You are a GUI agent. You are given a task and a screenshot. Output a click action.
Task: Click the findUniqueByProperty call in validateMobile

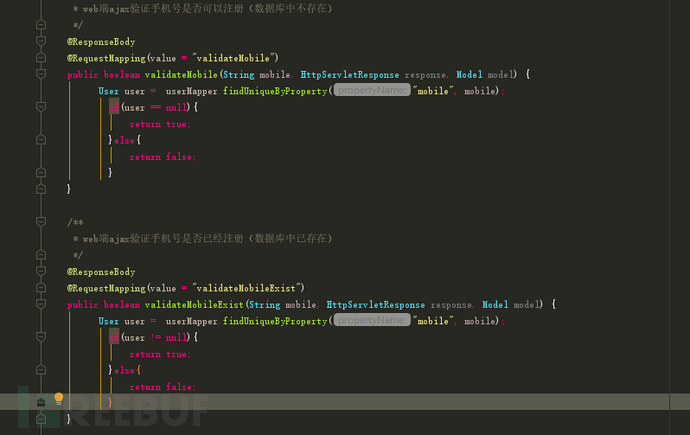click(x=275, y=91)
